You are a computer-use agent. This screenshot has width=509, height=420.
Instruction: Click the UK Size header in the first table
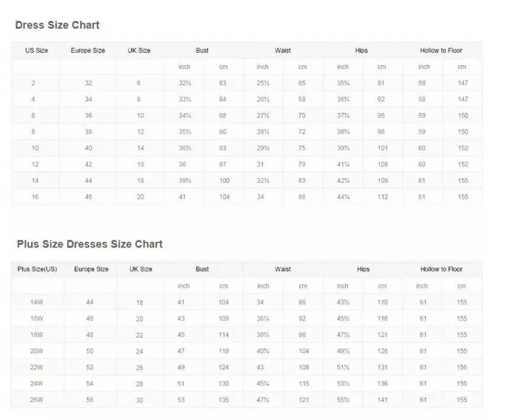[139, 50]
